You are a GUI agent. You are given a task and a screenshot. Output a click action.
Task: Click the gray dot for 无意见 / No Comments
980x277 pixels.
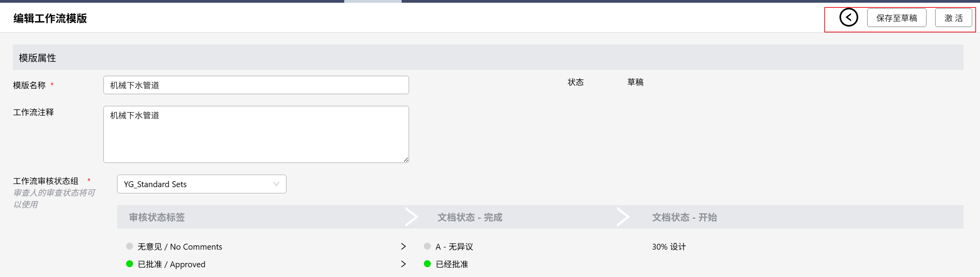[130, 246]
